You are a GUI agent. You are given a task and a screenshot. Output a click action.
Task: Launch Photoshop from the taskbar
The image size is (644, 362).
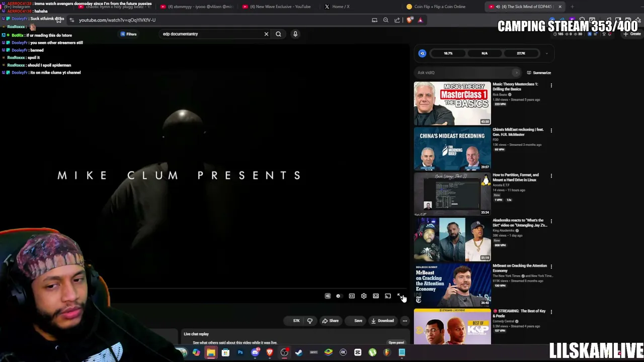click(240, 352)
